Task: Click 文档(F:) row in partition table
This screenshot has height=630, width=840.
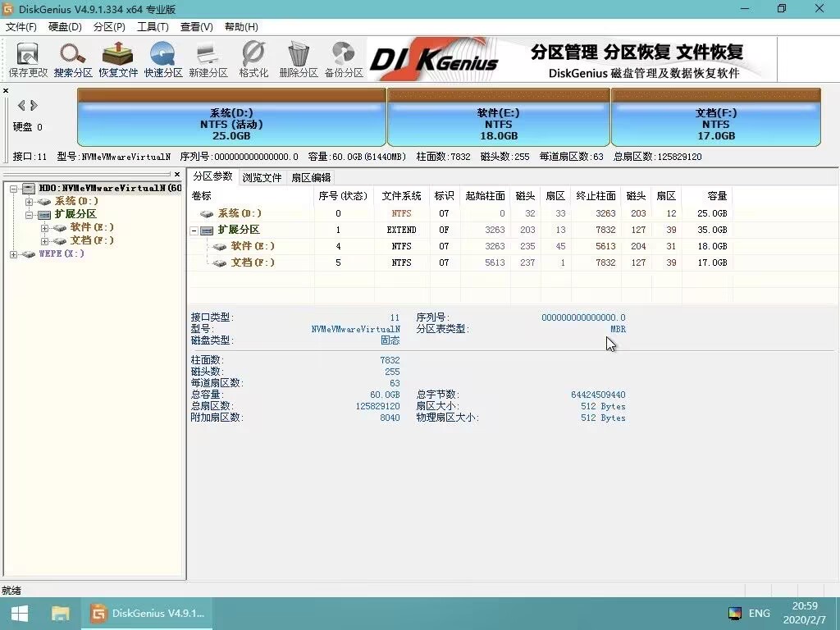Action: pos(461,262)
